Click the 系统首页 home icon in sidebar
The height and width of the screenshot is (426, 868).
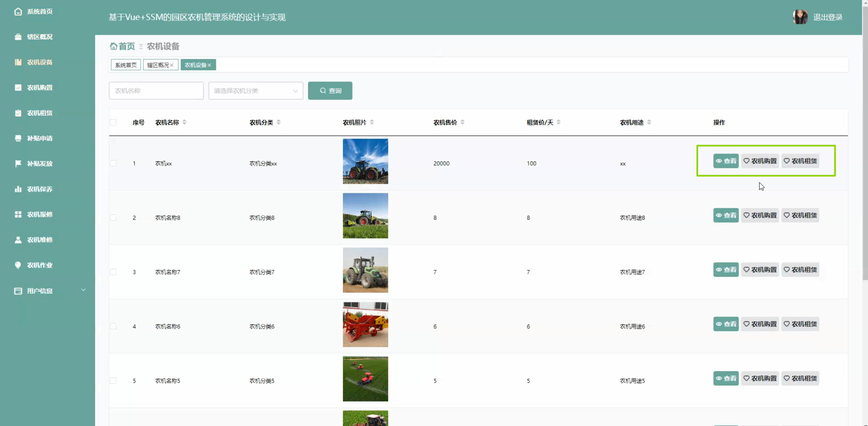[x=18, y=12]
